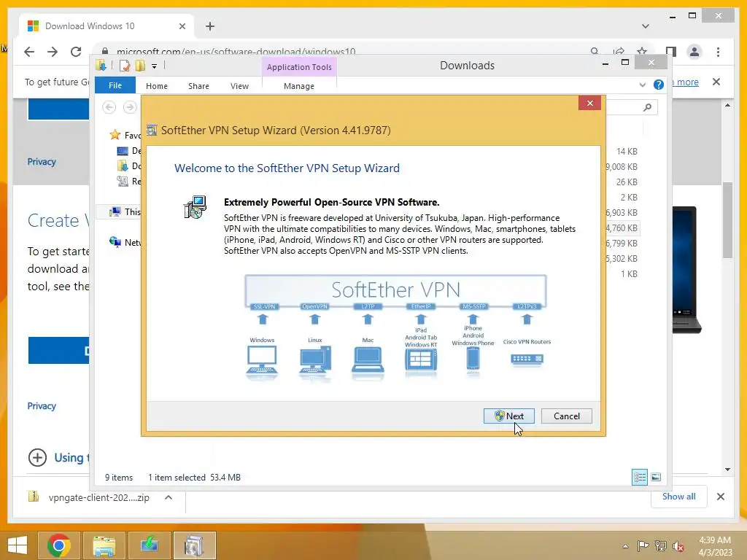
Task: Open File Explorer from taskbar
Action: pyautogui.click(x=104, y=545)
